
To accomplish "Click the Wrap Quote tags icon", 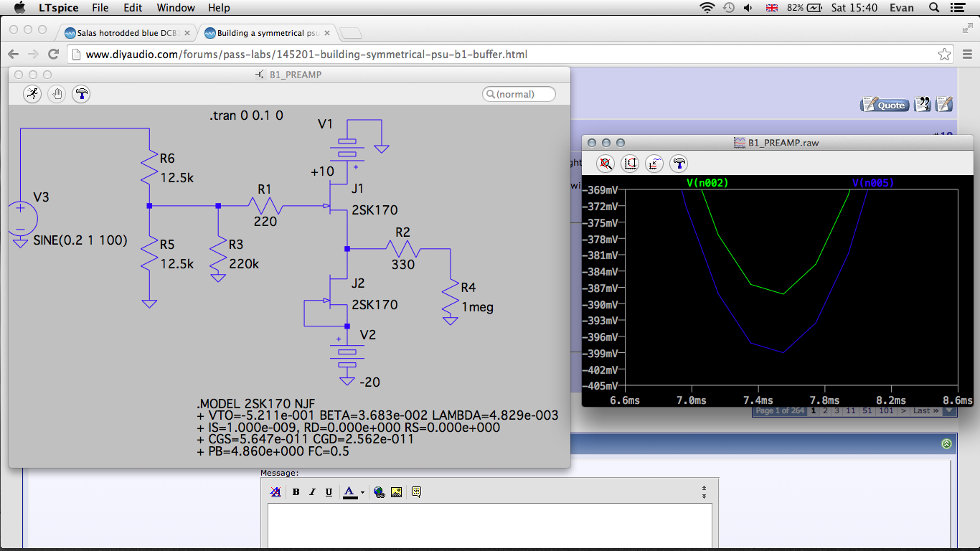I will click(x=416, y=492).
